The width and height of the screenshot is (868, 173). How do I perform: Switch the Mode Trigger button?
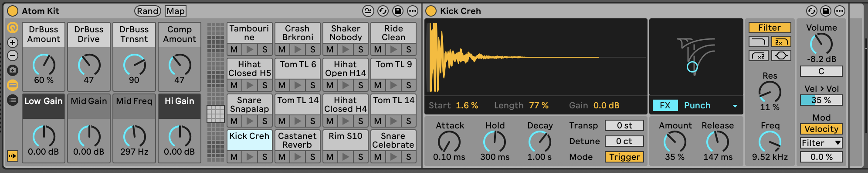(x=624, y=157)
